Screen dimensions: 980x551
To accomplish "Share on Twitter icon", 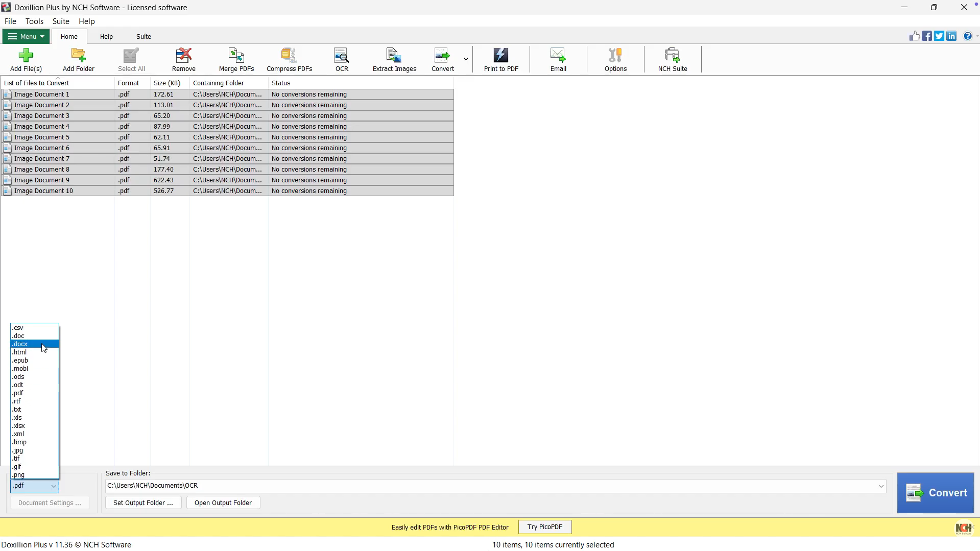I will [x=939, y=36].
